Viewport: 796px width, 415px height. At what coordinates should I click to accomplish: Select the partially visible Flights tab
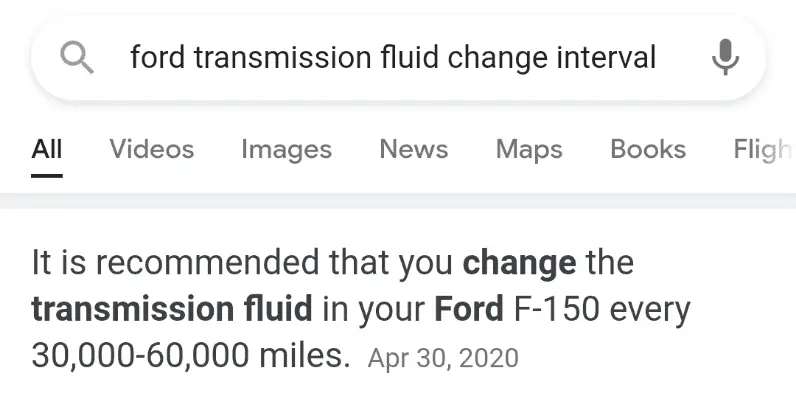click(x=763, y=150)
